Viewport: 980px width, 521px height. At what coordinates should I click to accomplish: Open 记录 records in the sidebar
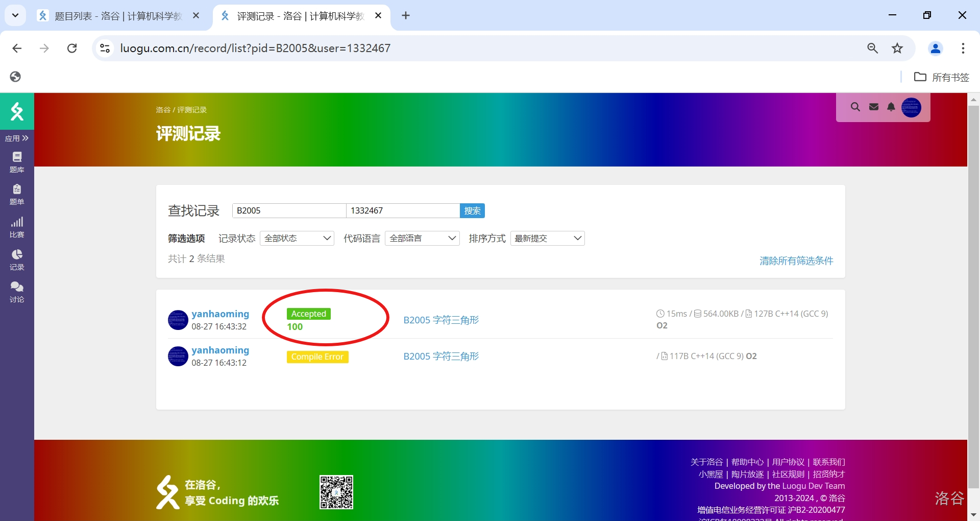17,259
